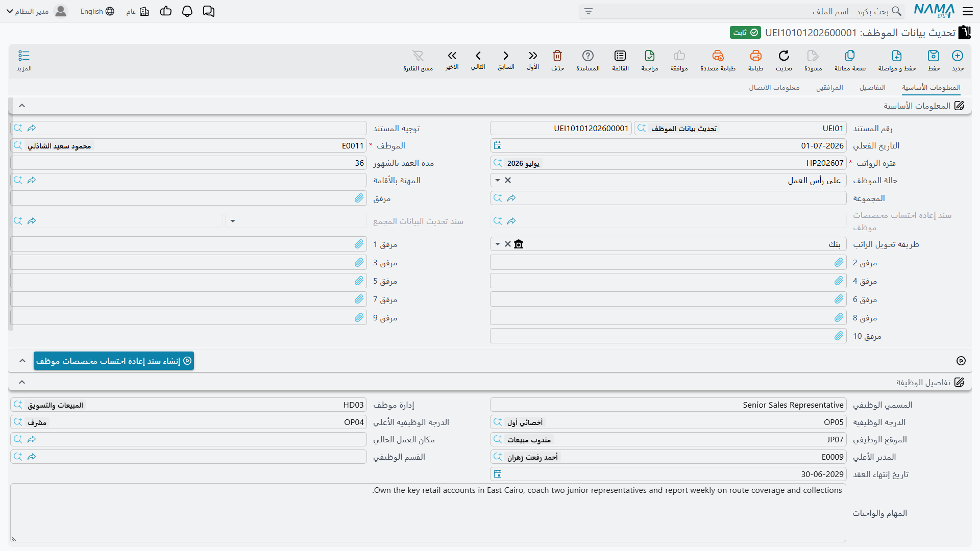Go to السابق (Previous) record
The width and height of the screenshot is (980, 551).
coord(506,60)
